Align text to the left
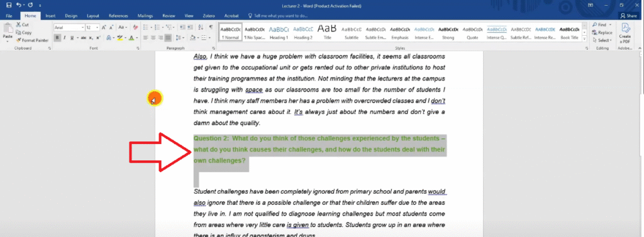 tap(145, 38)
